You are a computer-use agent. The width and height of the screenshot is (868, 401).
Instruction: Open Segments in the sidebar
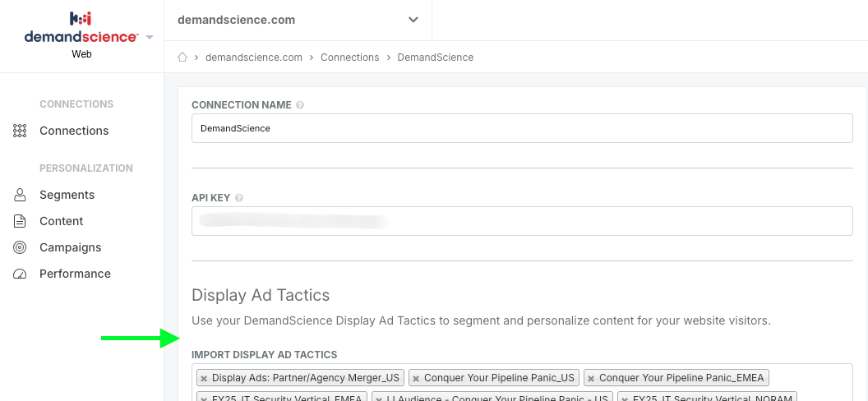[x=67, y=195]
